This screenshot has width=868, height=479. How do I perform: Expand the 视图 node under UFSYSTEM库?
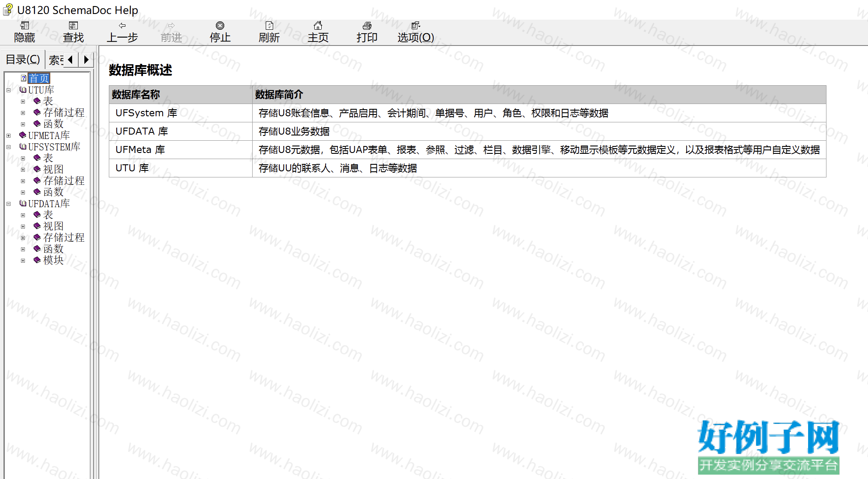pos(23,170)
